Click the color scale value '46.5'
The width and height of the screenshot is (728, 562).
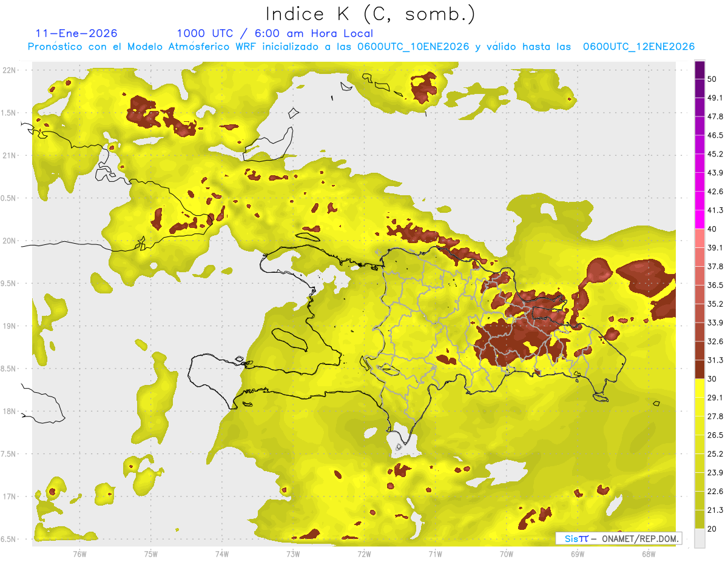pyautogui.click(x=715, y=135)
